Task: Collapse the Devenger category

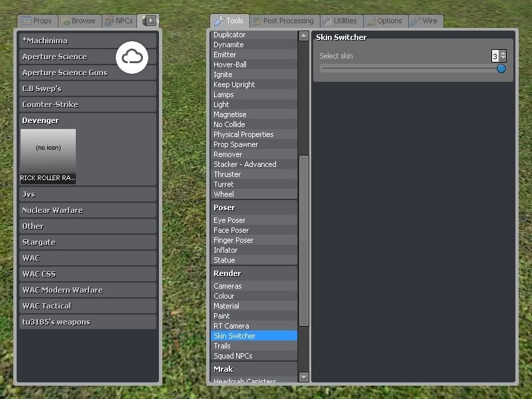Action: click(x=88, y=120)
